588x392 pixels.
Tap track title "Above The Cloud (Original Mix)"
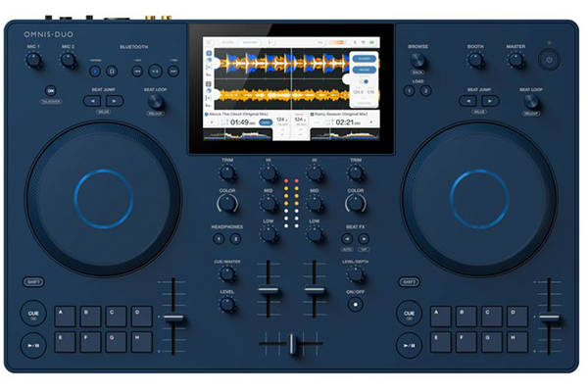pyautogui.click(x=238, y=114)
